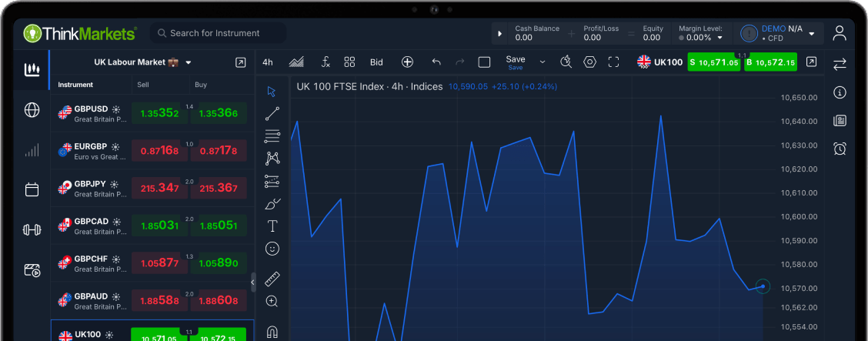Select the projection lines with nodes tool

pos(272,181)
